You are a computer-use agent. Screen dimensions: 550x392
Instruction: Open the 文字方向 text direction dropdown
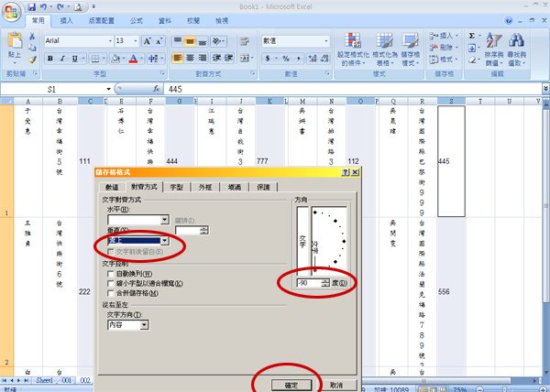pos(144,325)
